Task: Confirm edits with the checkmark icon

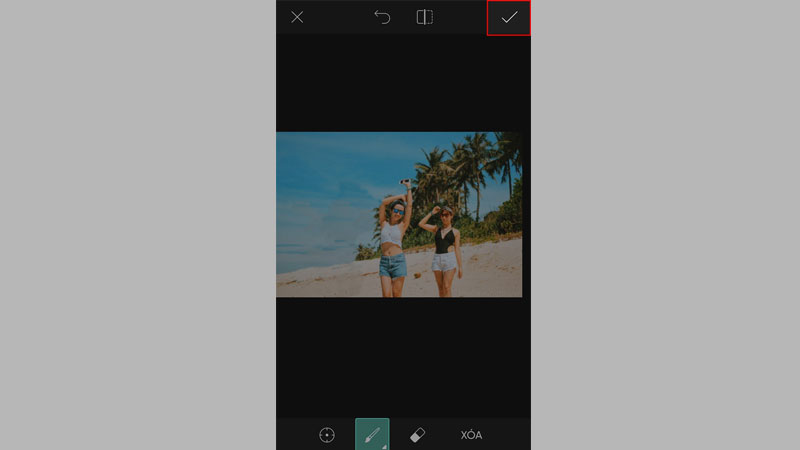Action: tap(509, 18)
